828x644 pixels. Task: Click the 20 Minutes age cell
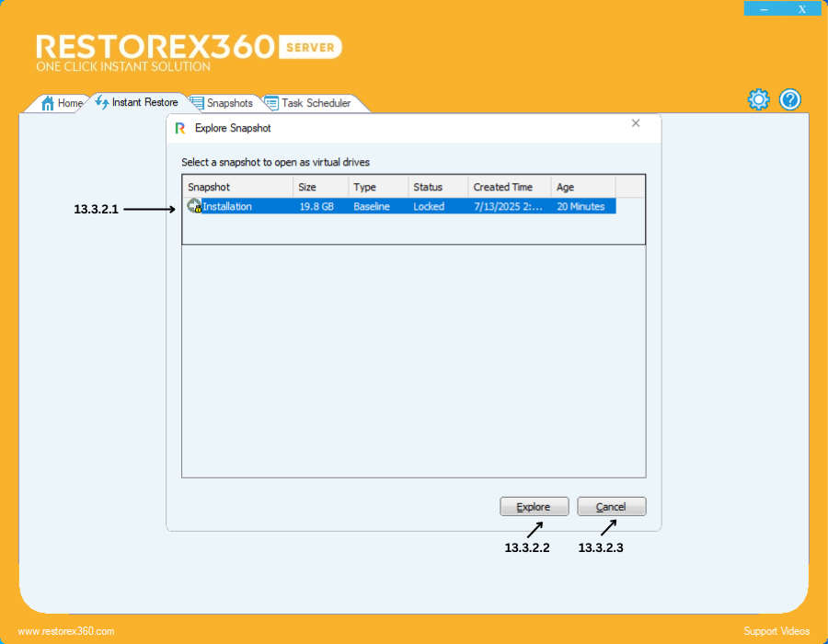pos(581,206)
